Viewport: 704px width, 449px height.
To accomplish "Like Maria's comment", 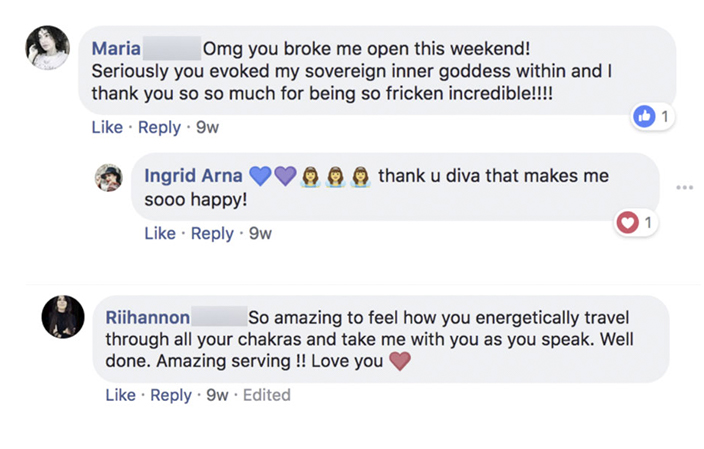I will (106, 127).
